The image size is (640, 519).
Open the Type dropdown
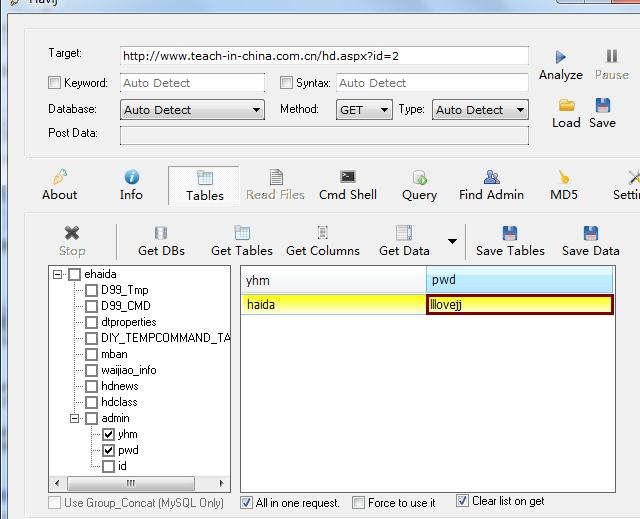click(x=480, y=110)
